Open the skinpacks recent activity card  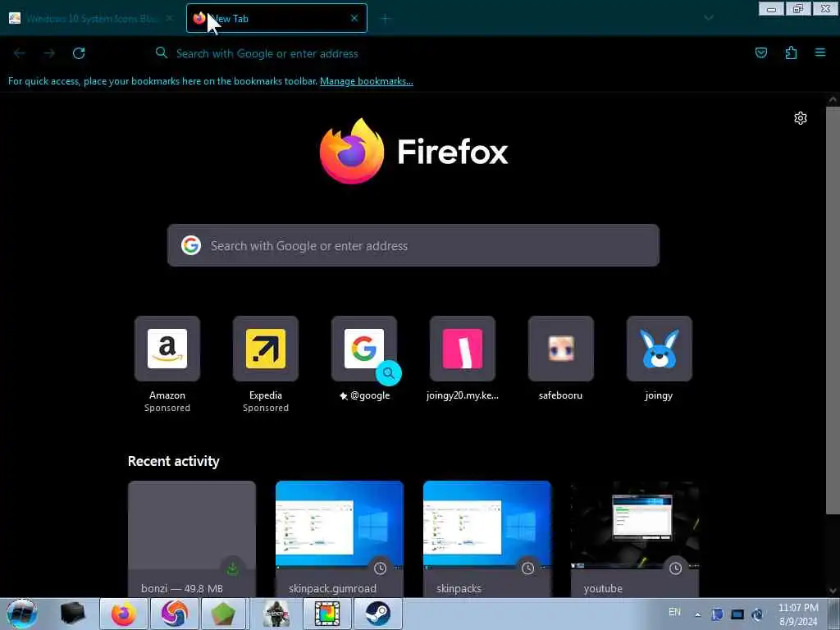coord(487,538)
